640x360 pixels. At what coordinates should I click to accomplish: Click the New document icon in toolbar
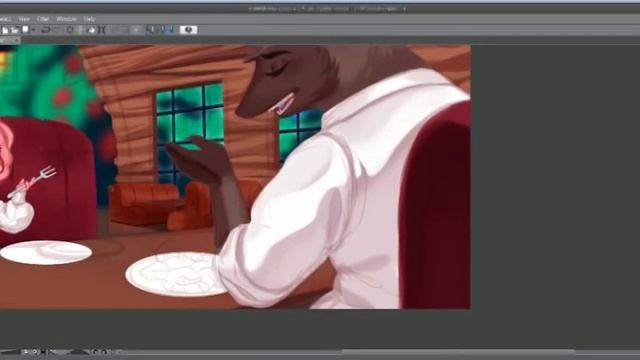click(x=5, y=30)
